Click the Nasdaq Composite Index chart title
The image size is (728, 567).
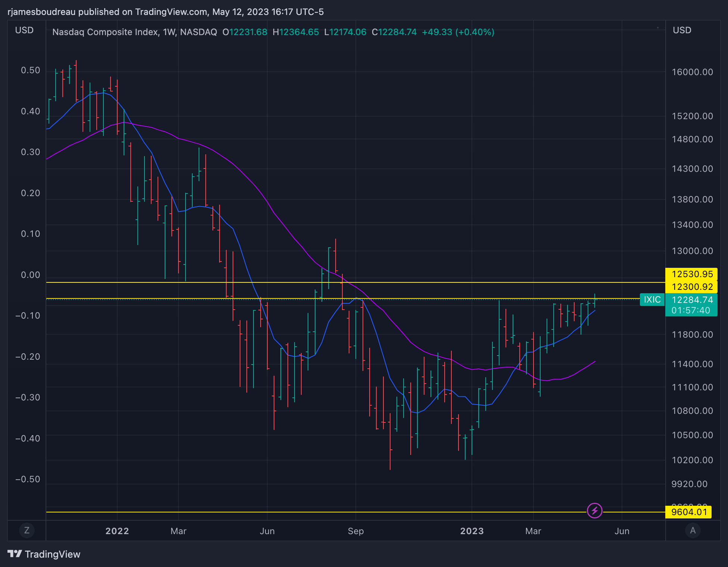tap(134, 32)
